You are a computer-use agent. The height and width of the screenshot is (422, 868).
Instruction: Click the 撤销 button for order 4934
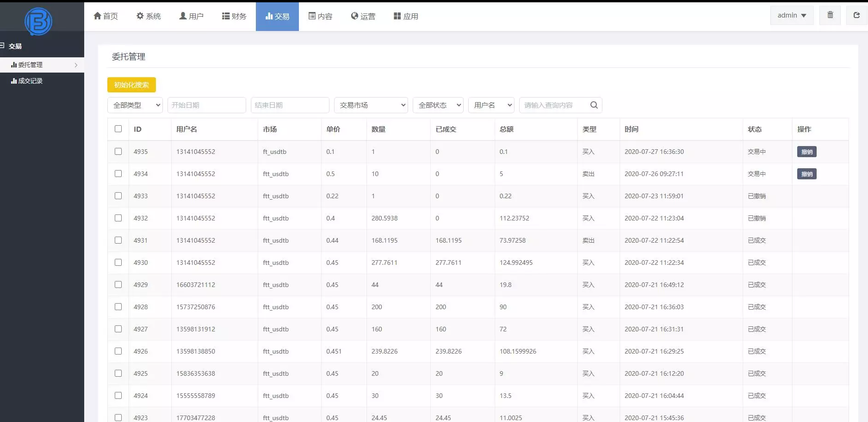(806, 174)
